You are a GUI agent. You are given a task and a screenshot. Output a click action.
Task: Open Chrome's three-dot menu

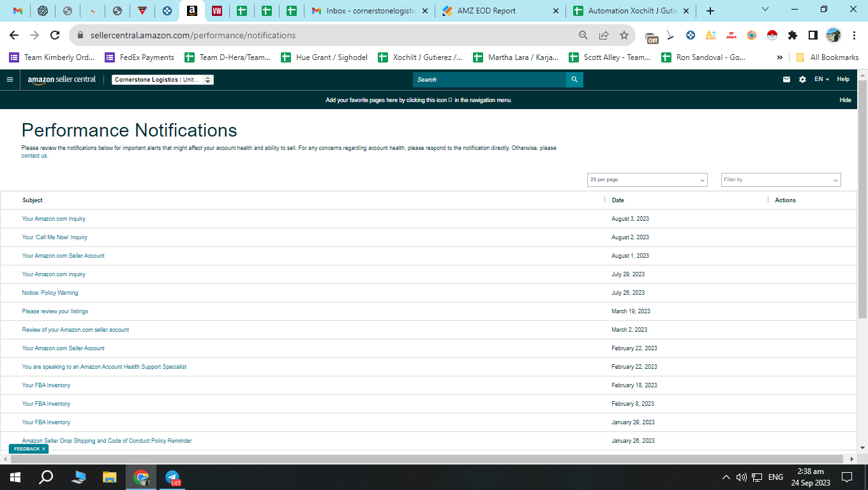[x=853, y=35]
